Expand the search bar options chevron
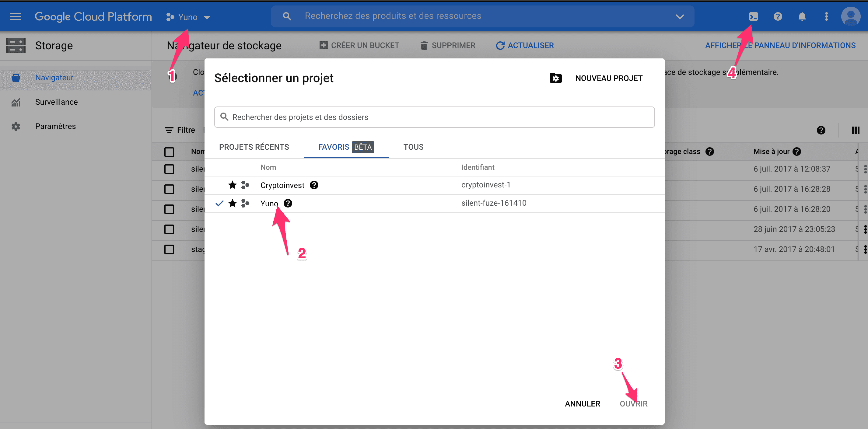This screenshot has width=868, height=429. (x=680, y=16)
